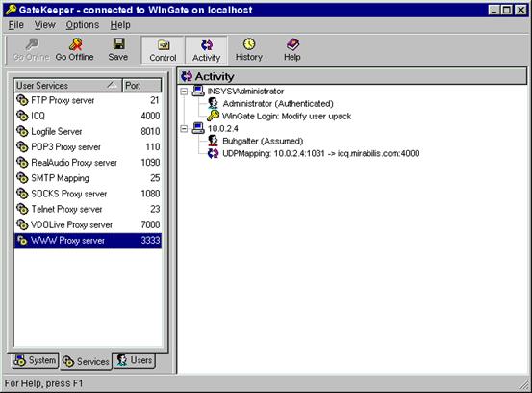532x393 pixels.
Task: Sort by the User Services column header
Action: click(68, 86)
